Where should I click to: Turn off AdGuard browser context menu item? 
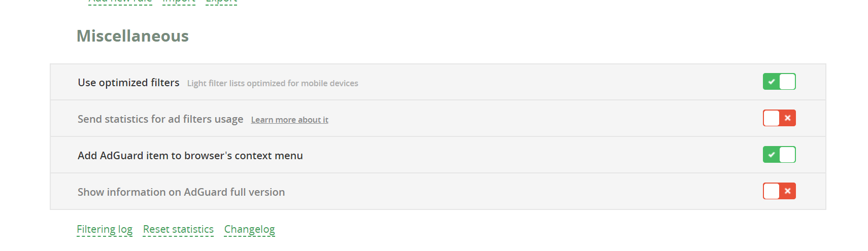tap(779, 155)
